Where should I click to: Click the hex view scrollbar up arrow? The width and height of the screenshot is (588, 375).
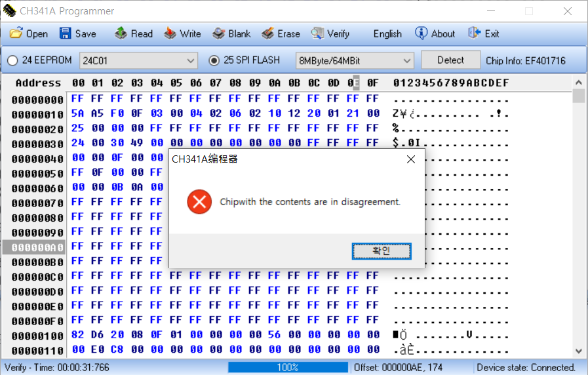click(x=578, y=83)
